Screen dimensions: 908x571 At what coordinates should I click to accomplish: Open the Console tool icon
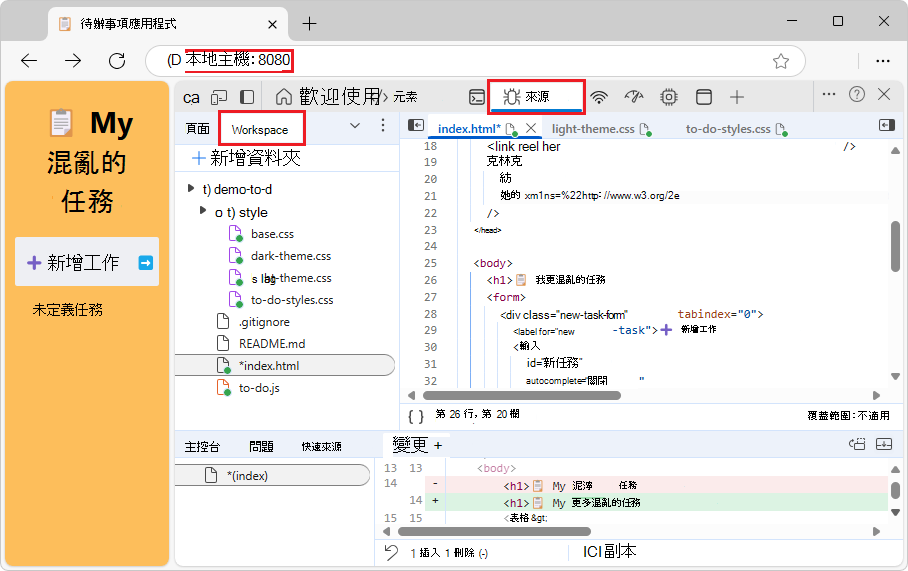(x=477, y=97)
